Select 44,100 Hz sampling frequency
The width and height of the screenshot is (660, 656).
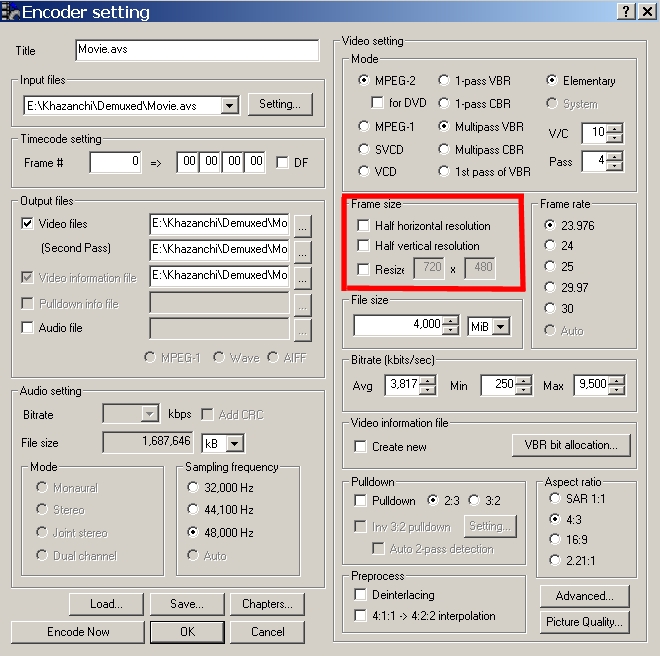(x=193, y=509)
